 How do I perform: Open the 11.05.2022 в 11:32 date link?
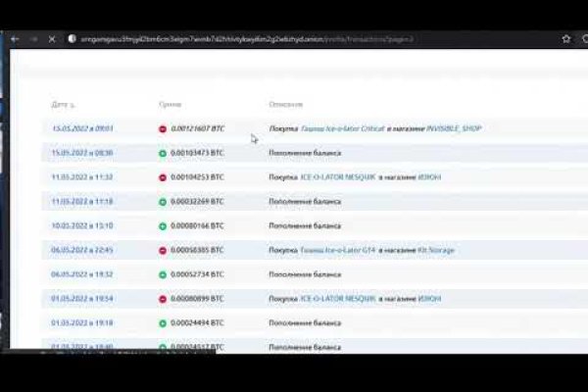[x=82, y=177]
